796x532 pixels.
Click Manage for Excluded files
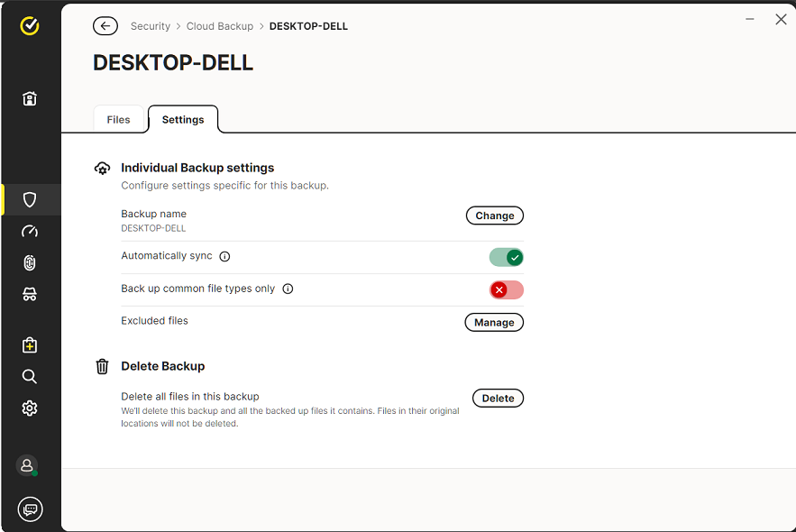pyautogui.click(x=494, y=322)
